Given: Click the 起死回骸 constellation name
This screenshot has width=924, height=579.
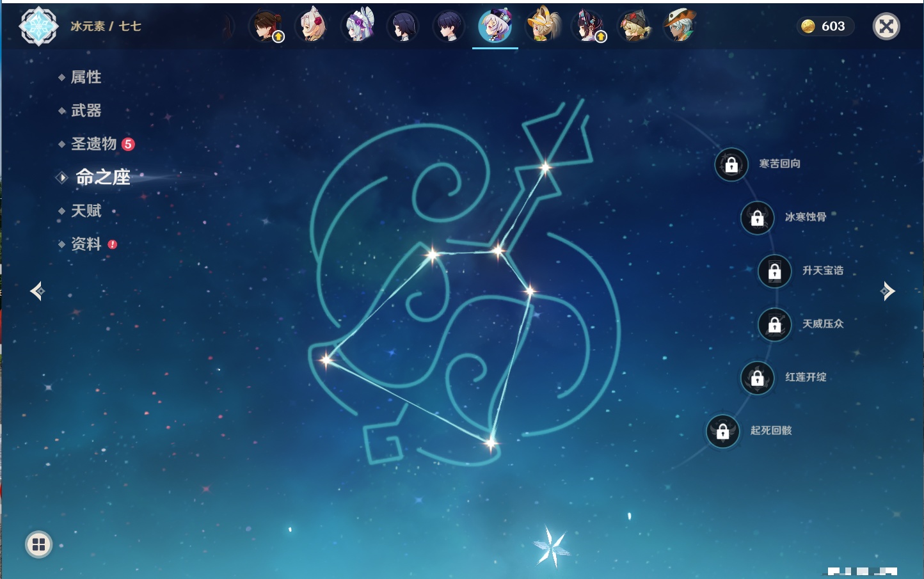Looking at the screenshot, I should pos(771,431).
